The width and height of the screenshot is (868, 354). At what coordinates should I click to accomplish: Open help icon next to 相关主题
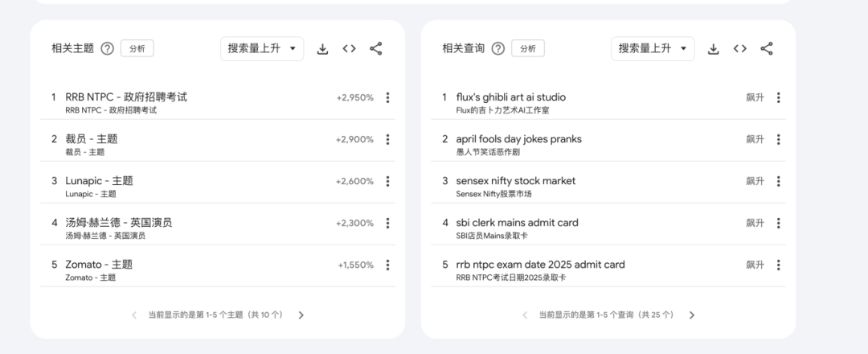107,49
